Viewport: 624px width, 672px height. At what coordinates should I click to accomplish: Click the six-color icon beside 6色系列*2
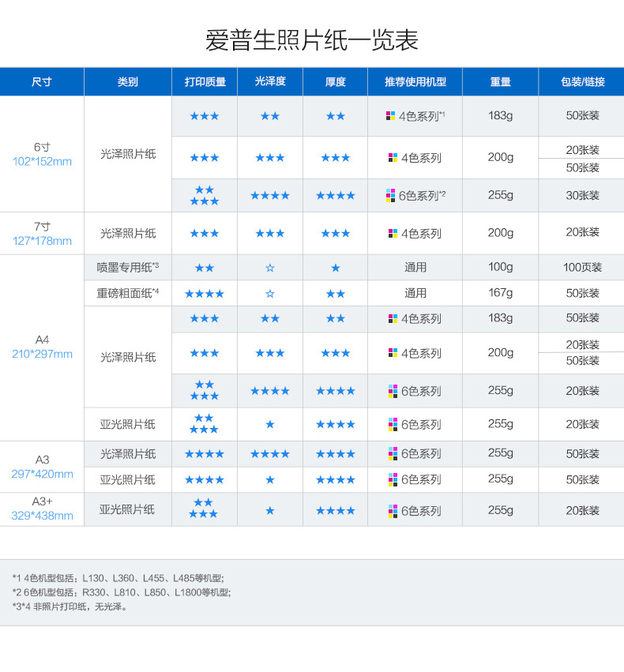coord(390,195)
